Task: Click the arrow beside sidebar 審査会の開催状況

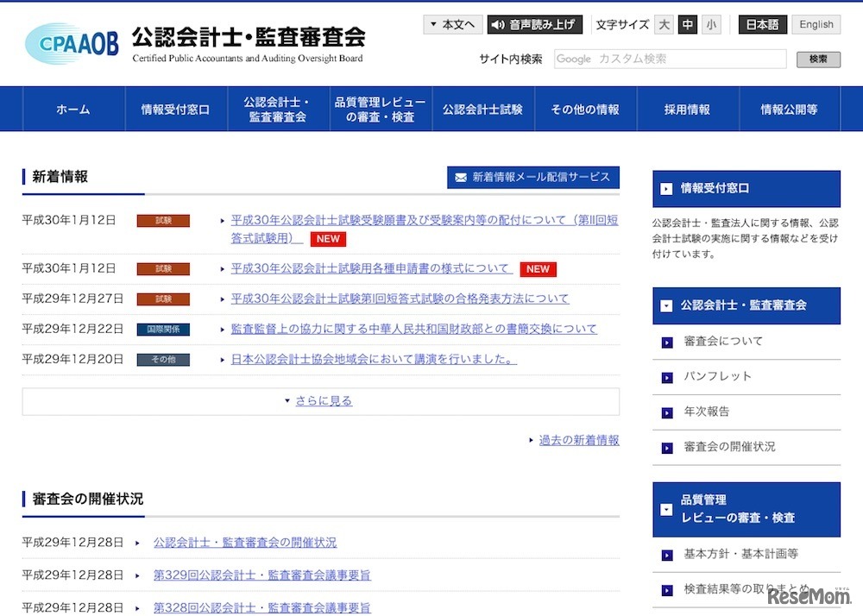Action: [665, 447]
